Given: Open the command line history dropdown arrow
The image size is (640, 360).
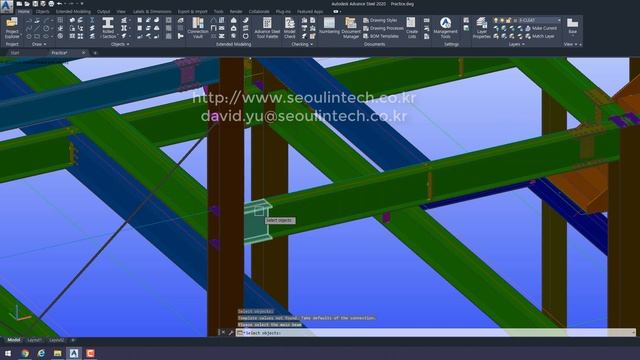Looking at the screenshot, I should [x=633, y=333].
